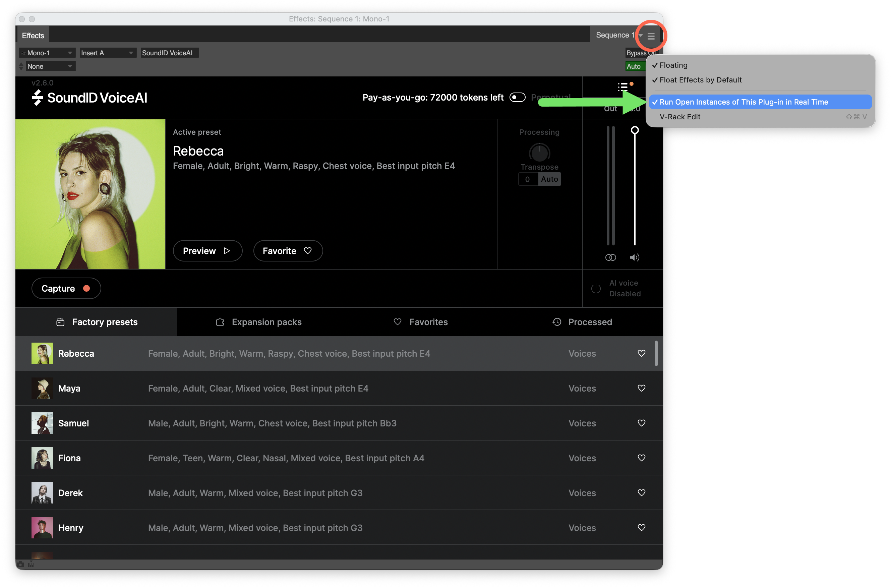
Task: Favorite the Samuel preset heart icon
Action: click(x=641, y=423)
